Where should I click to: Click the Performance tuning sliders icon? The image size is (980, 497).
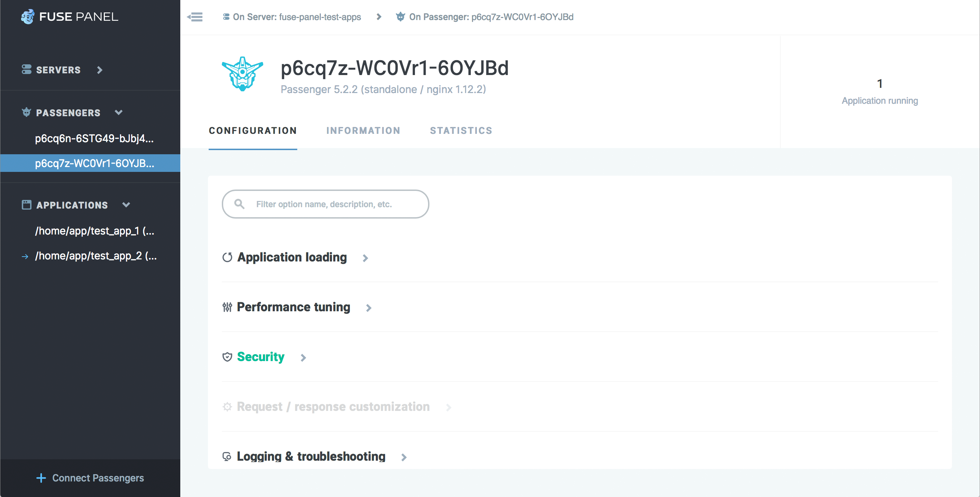point(227,307)
